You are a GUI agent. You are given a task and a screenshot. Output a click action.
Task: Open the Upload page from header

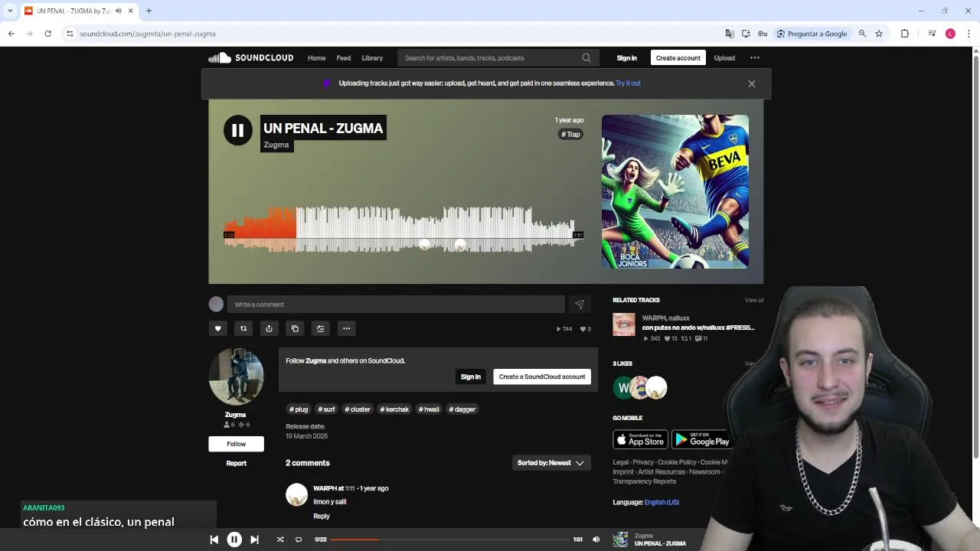pos(724,58)
